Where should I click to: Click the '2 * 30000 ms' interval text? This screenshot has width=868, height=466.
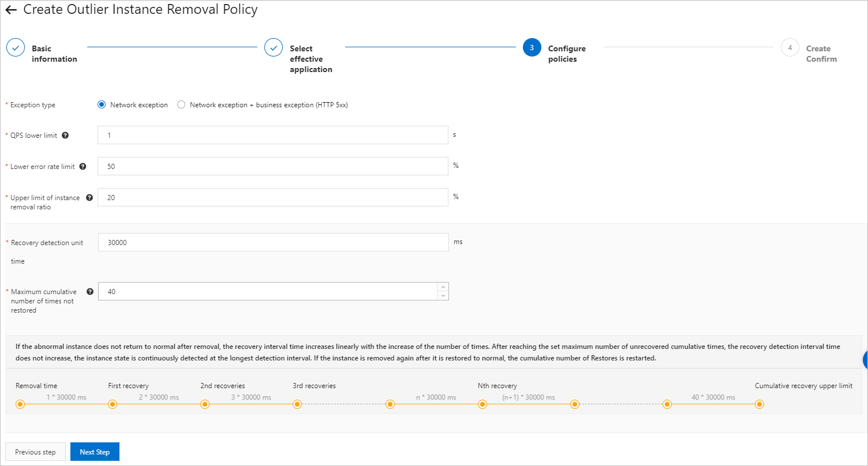[x=159, y=397]
